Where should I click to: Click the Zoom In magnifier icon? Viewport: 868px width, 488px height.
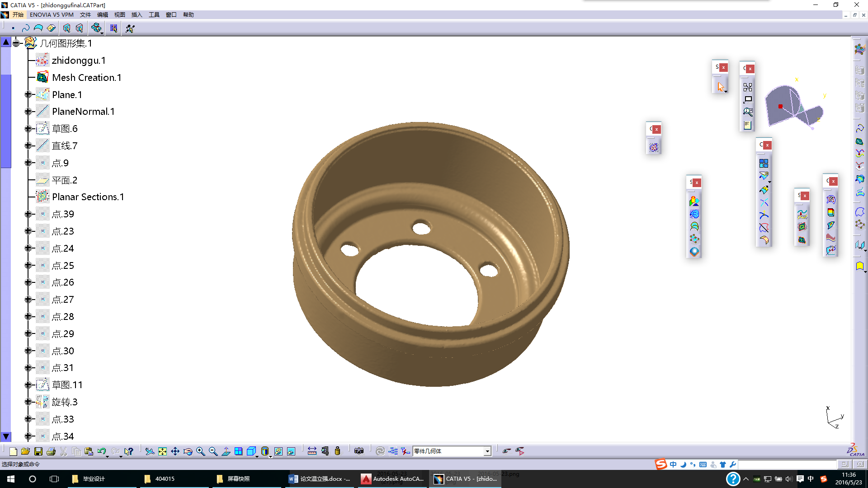[x=200, y=451]
